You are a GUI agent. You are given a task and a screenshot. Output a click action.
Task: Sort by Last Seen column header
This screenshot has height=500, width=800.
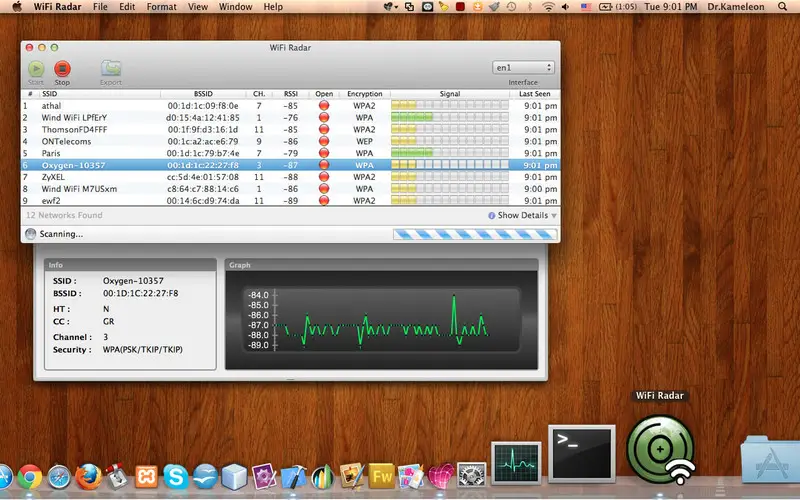tap(534, 94)
